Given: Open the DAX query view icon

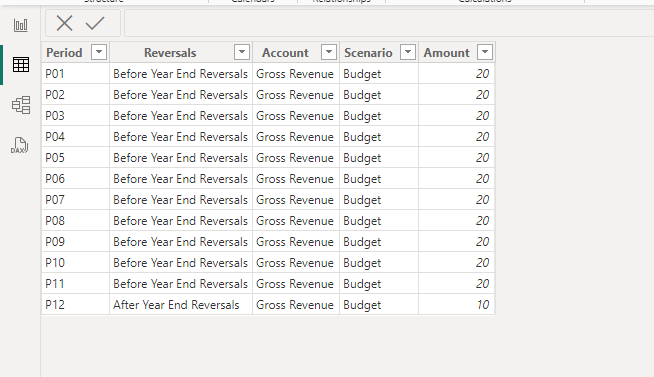Looking at the screenshot, I should point(19,145).
